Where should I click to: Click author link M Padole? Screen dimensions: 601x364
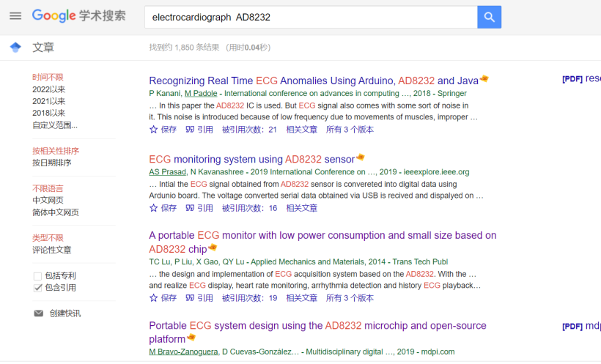pyautogui.click(x=201, y=94)
